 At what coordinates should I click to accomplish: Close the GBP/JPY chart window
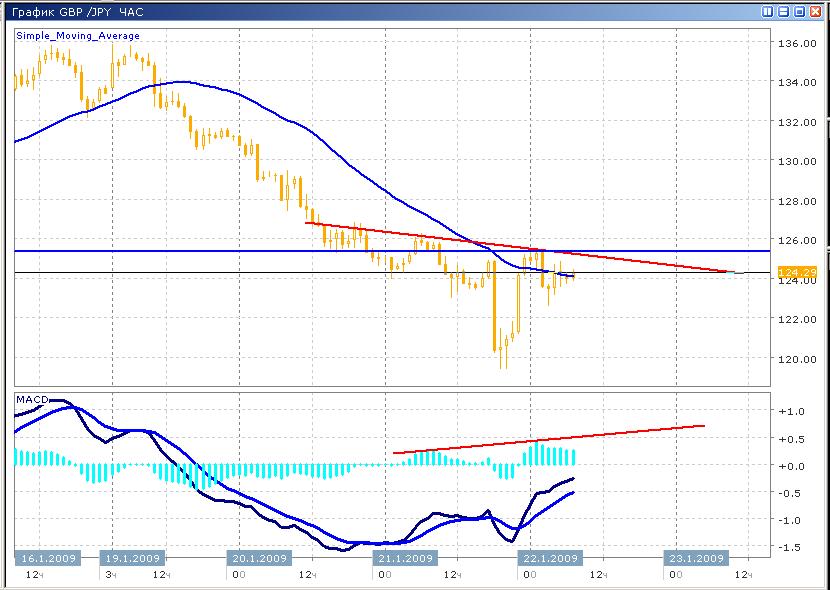[x=816, y=12]
